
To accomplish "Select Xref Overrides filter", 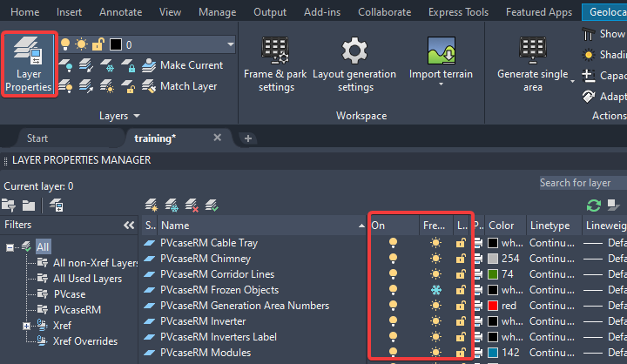I will [x=85, y=341].
